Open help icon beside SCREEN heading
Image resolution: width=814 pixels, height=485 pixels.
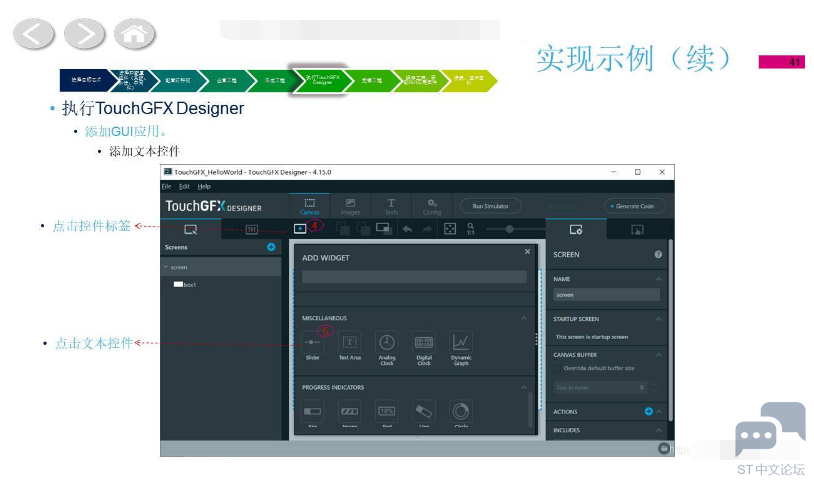(658, 254)
